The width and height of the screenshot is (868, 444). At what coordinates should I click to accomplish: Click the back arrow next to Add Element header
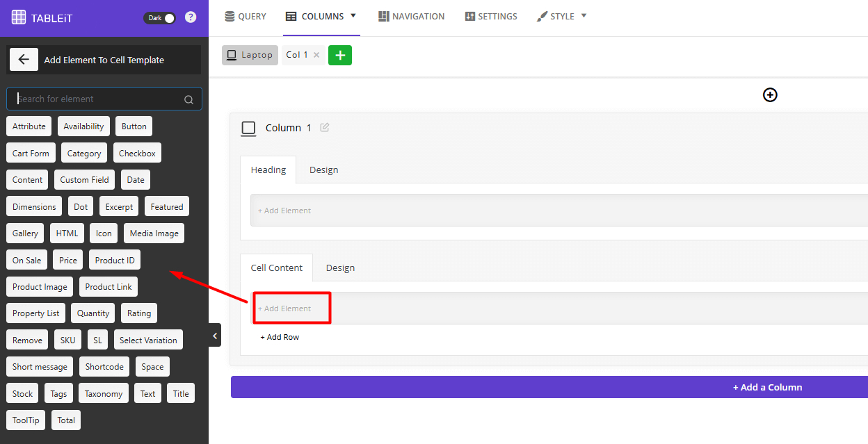pyautogui.click(x=24, y=60)
